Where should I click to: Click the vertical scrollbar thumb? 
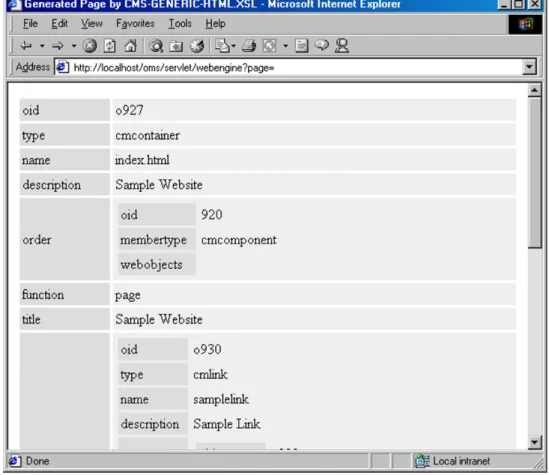[535, 173]
